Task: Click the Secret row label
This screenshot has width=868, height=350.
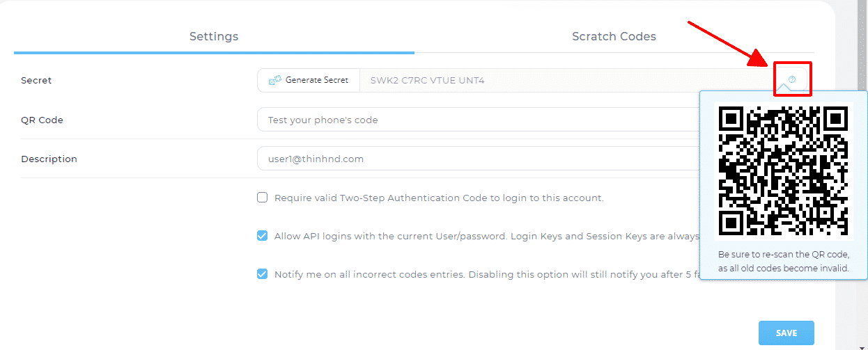Action: coord(36,80)
